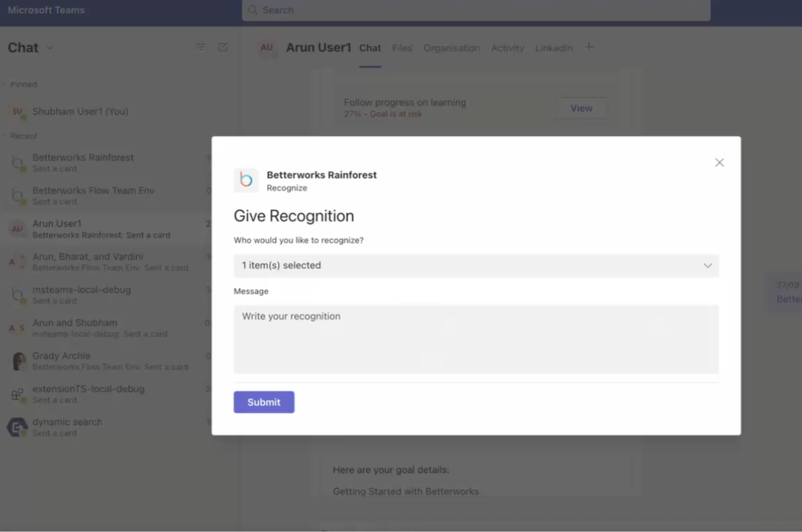Switch to the Organisation tab
The width and height of the screenshot is (802, 532).
[452, 48]
